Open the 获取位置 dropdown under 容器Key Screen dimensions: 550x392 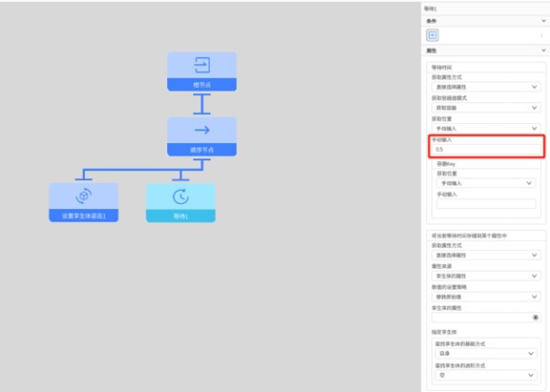pyautogui.click(x=486, y=183)
